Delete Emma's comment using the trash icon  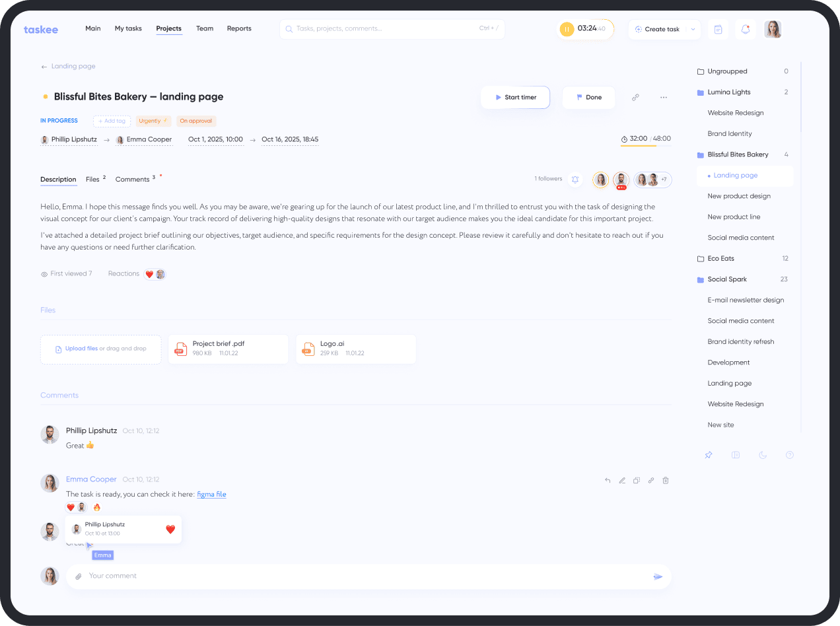(x=666, y=480)
